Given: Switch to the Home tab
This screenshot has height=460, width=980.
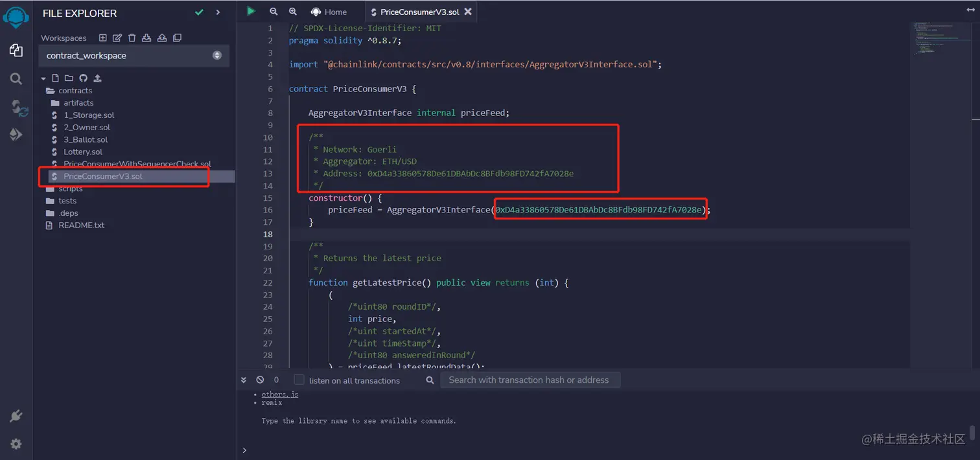Looking at the screenshot, I should 329,12.
